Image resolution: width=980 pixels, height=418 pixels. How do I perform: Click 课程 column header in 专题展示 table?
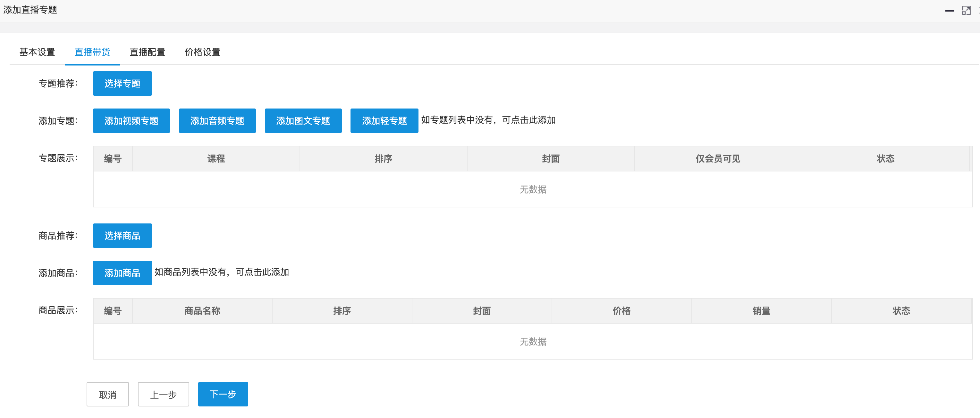[216, 159]
